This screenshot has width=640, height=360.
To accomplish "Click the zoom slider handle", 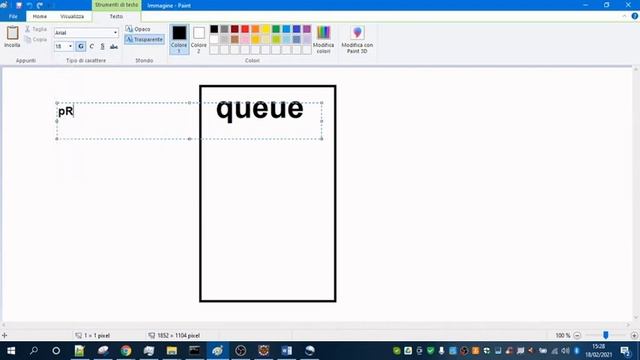I will coord(606,335).
